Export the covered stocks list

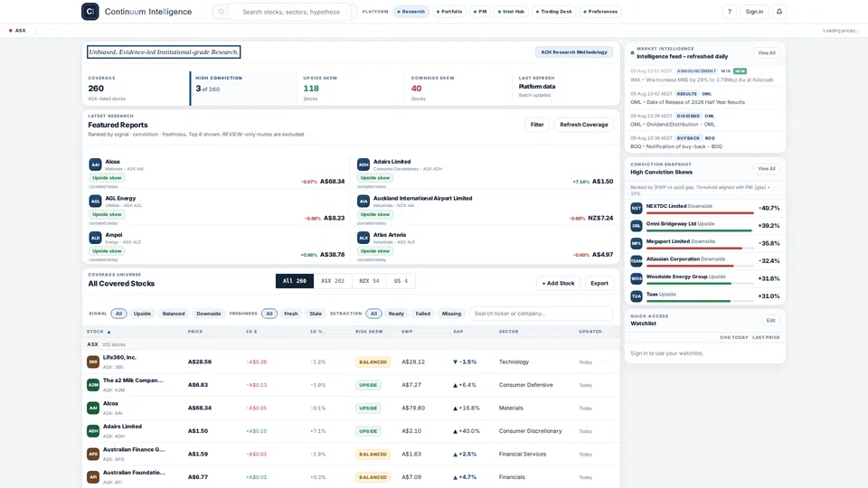click(x=599, y=283)
